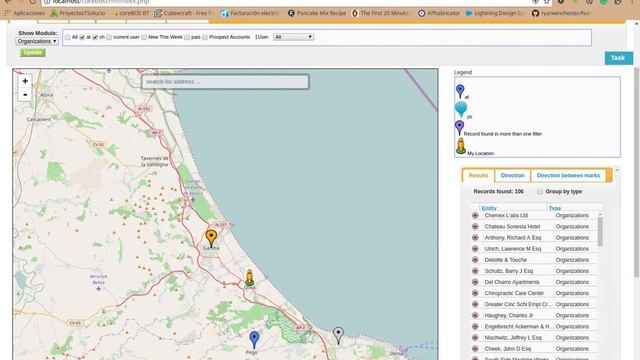Click the round icon beside Chiropractic Care Center

475,293
